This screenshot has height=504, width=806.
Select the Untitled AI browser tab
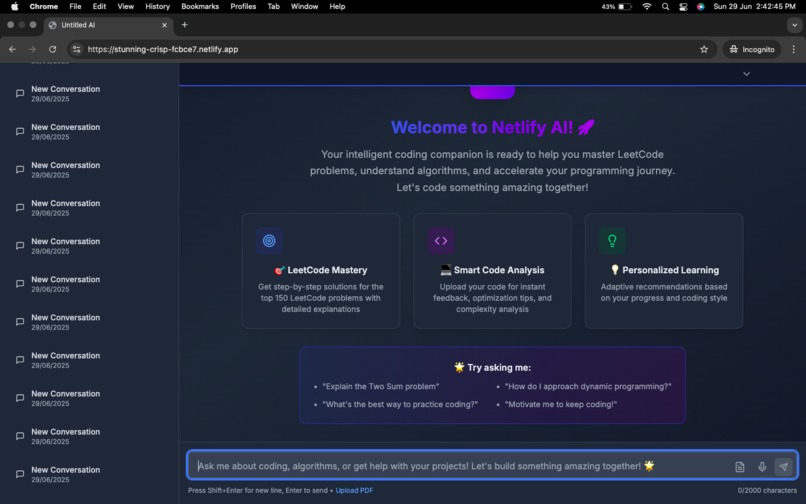[108, 25]
